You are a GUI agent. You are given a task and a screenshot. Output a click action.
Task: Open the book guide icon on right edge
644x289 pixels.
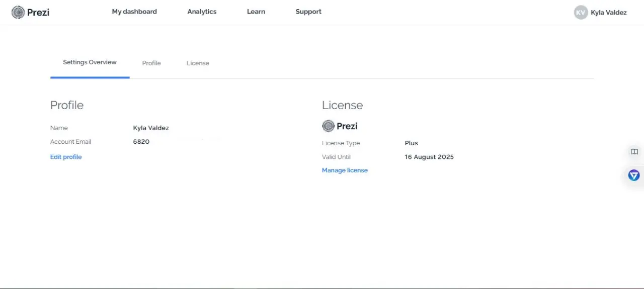(x=634, y=152)
